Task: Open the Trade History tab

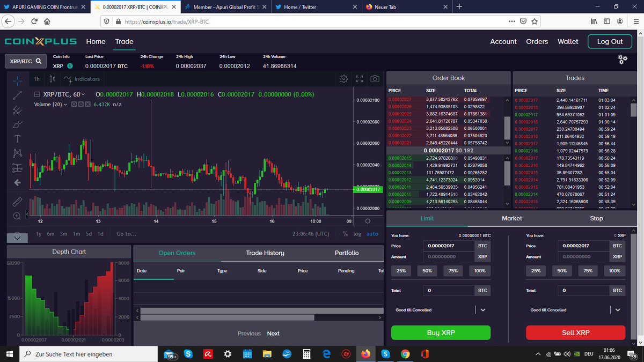Action: pos(265,253)
